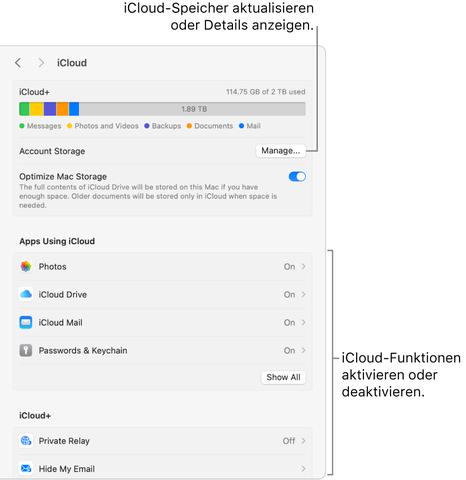Open iCloud Drive settings via its chevron

(303, 294)
